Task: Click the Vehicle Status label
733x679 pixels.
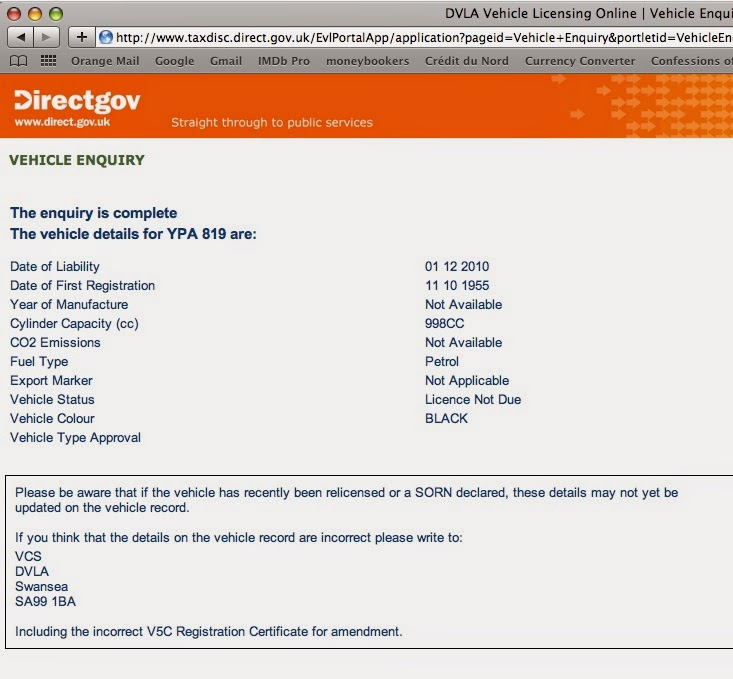Action: tap(52, 400)
